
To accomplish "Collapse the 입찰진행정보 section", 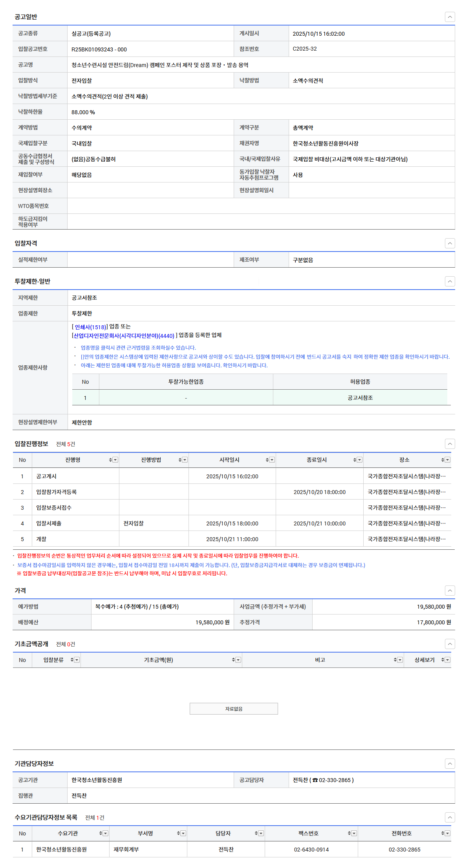I will pos(450,444).
